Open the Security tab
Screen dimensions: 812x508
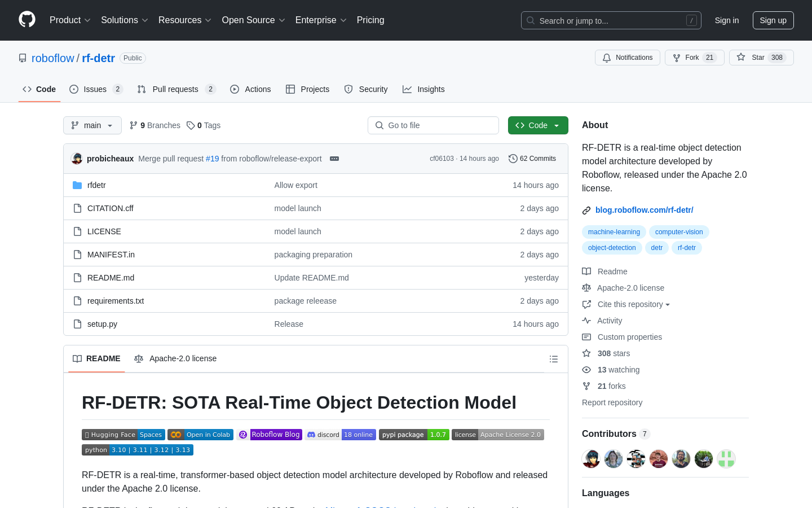tap(366, 89)
